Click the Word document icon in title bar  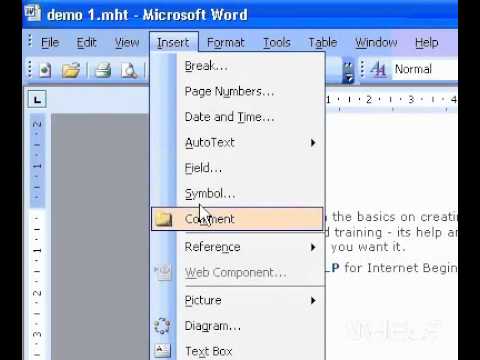click(33, 13)
